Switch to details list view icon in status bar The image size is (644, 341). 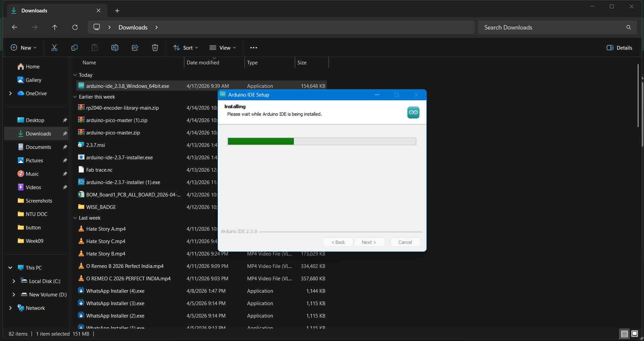624,334
